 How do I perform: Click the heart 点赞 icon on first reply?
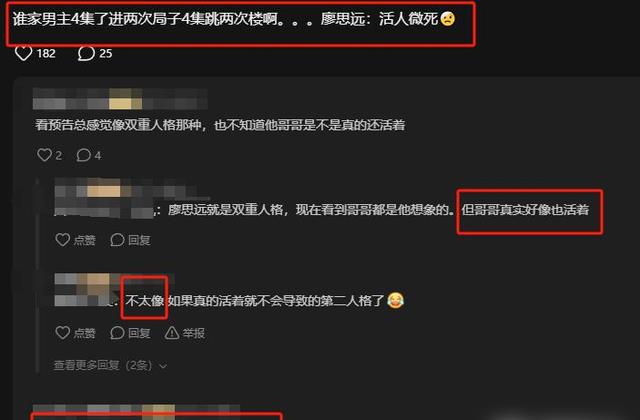click(62, 240)
